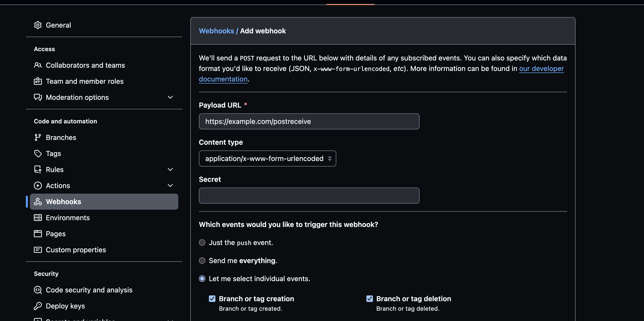
Task: Click the Collaborators and teams people icon
Action: (38, 65)
